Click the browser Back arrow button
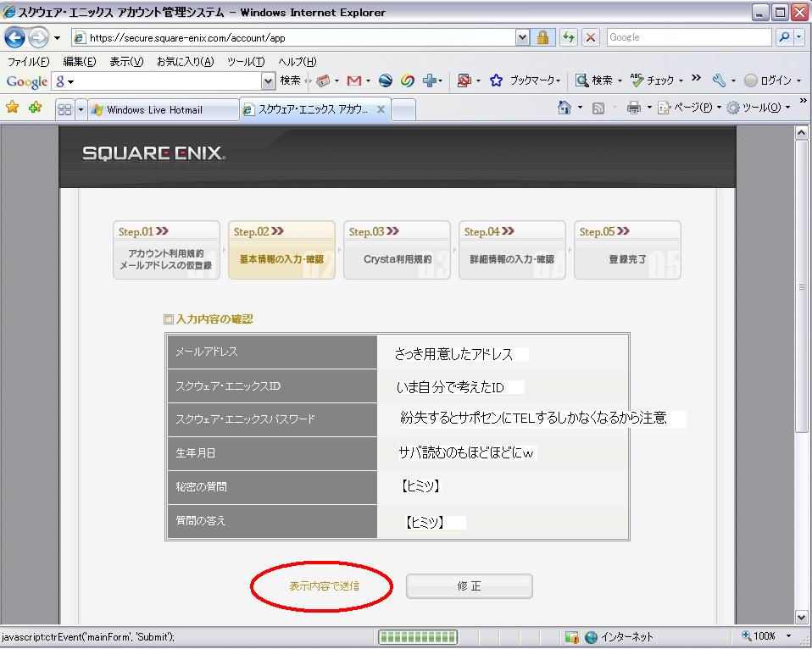The height and width of the screenshot is (649, 812). click(14, 37)
